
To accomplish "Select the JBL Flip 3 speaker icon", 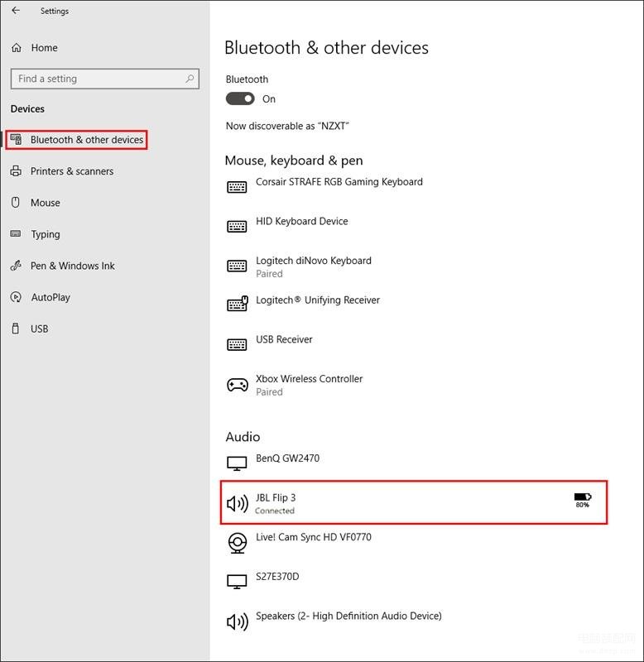I will coord(238,503).
